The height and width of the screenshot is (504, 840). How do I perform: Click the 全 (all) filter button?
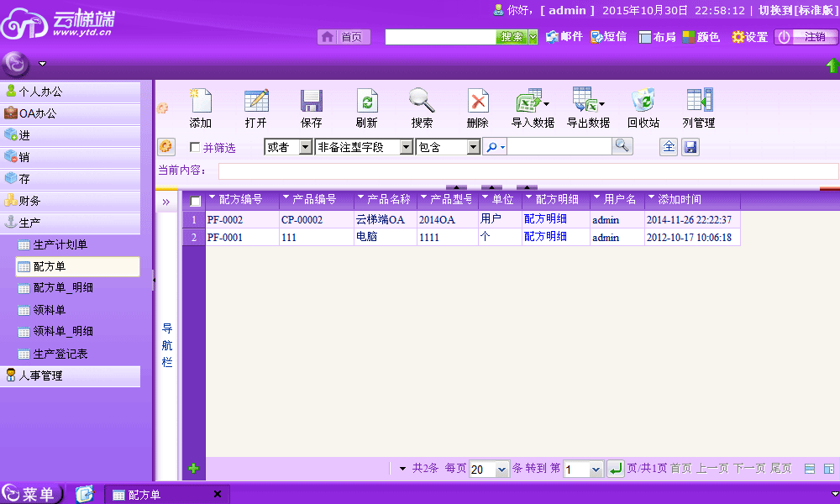(669, 147)
